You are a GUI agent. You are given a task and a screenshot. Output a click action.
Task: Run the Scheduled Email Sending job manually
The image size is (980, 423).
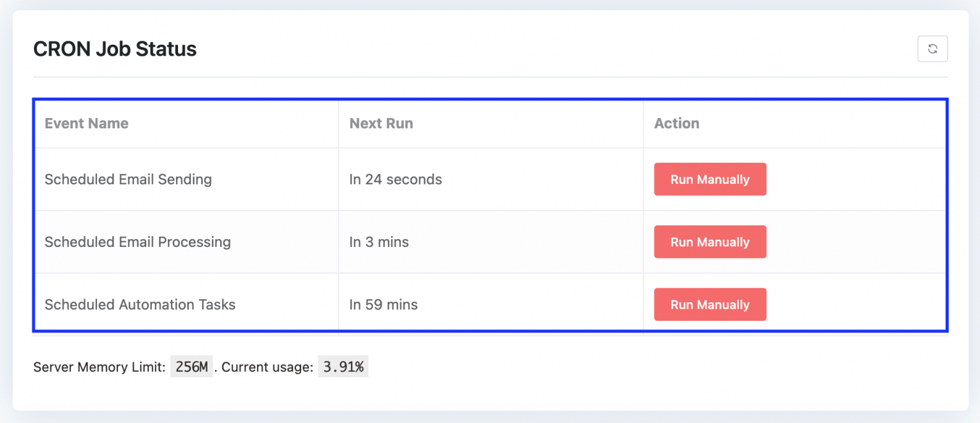pos(709,179)
